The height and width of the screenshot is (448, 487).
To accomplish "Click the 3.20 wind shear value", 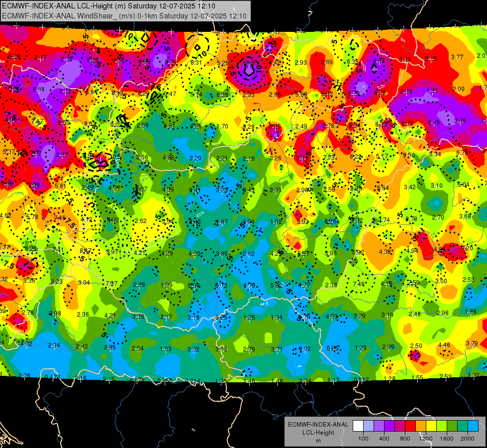I will click(195, 158).
